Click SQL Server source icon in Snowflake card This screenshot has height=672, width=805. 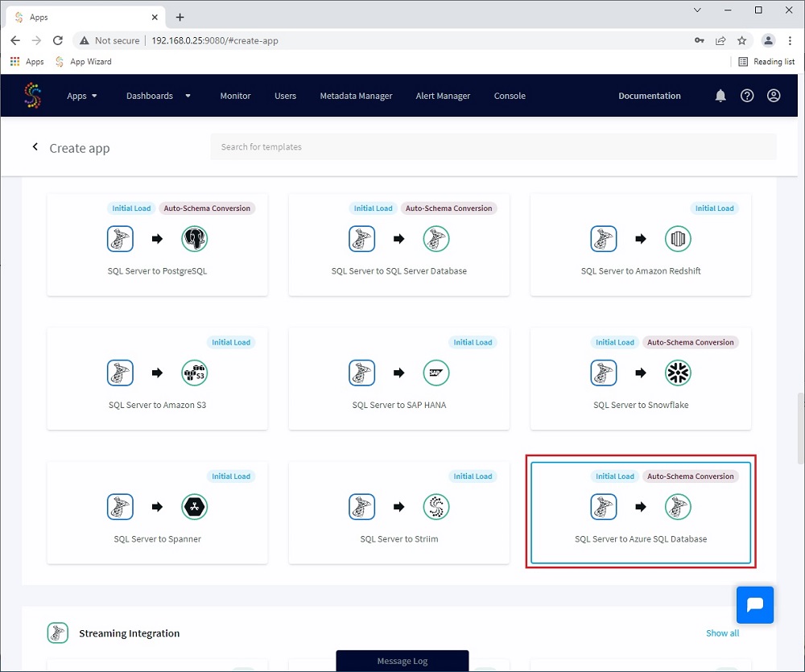click(603, 373)
